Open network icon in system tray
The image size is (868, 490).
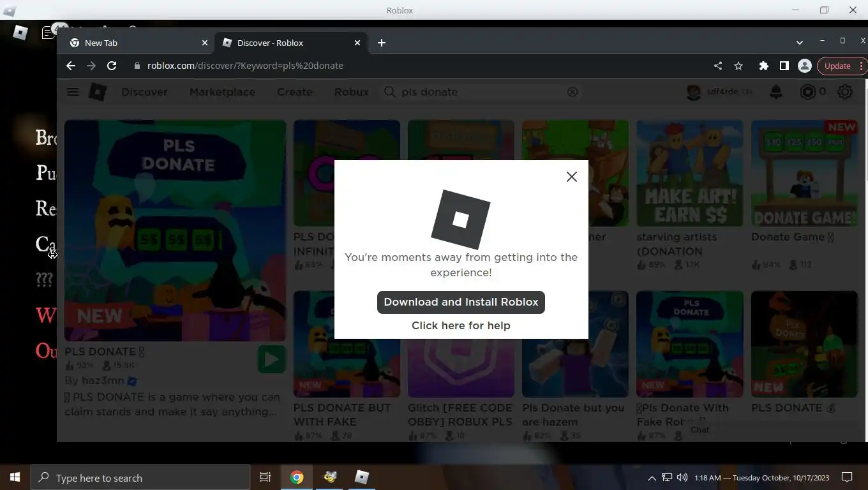[667, 478]
